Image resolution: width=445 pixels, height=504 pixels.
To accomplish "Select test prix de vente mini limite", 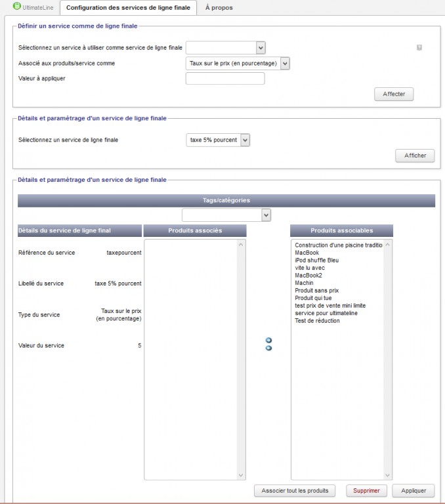I will (330, 306).
